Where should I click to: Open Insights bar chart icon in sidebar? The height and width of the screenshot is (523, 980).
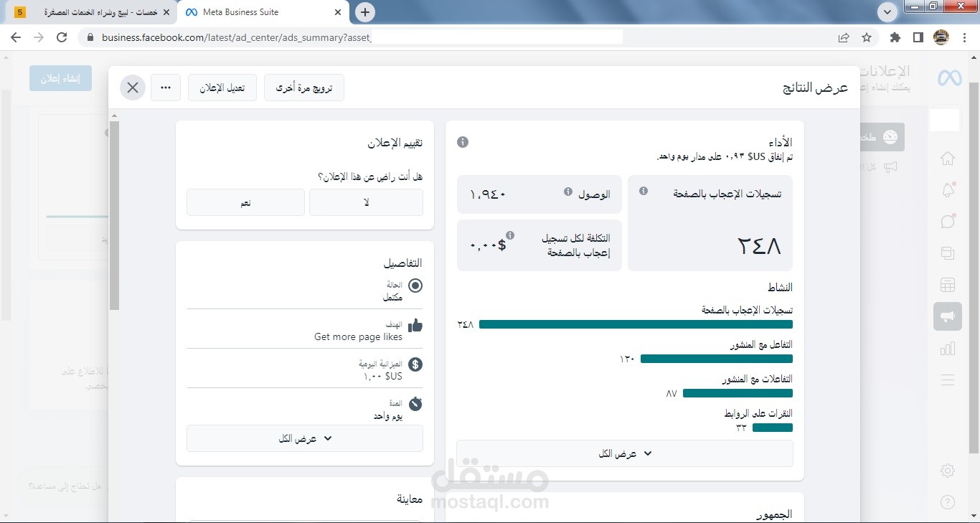coord(948,348)
